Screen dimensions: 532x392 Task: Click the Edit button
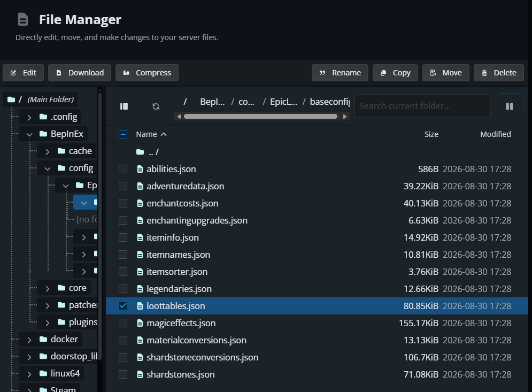click(23, 73)
